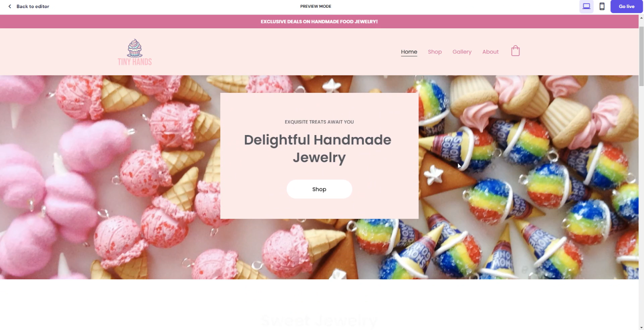Click the scrollbar up arrow
The width and height of the screenshot is (644, 330).
641,18
